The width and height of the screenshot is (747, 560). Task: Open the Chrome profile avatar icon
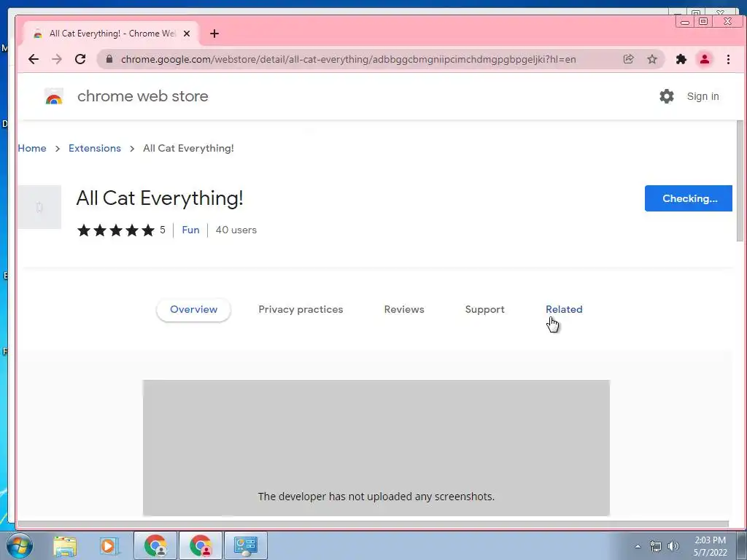[705, 59]
